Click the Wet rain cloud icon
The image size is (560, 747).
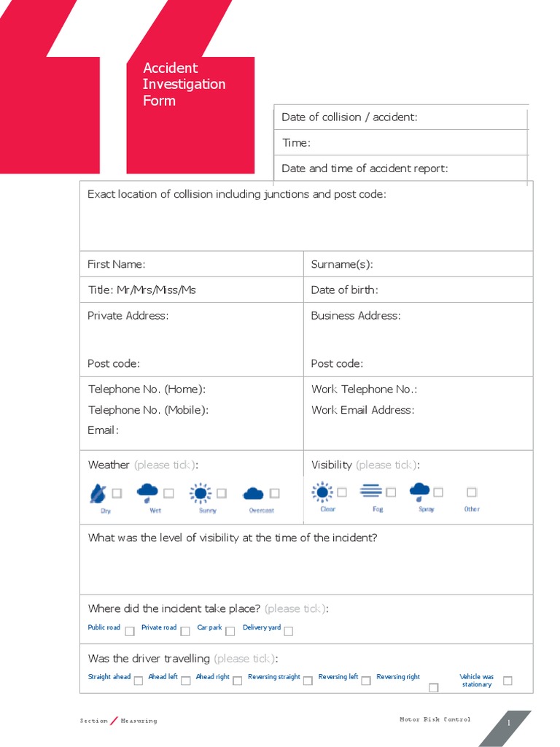[148, 492]
